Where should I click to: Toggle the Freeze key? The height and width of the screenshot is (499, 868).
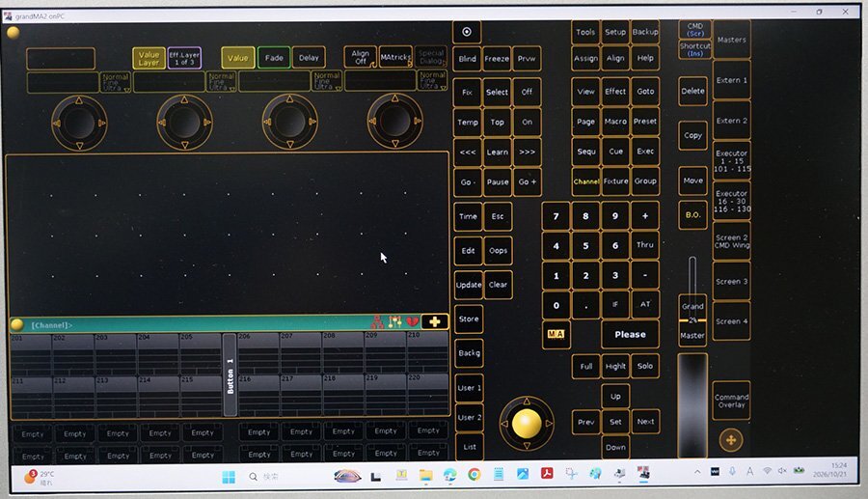click(x=497, y=59)
